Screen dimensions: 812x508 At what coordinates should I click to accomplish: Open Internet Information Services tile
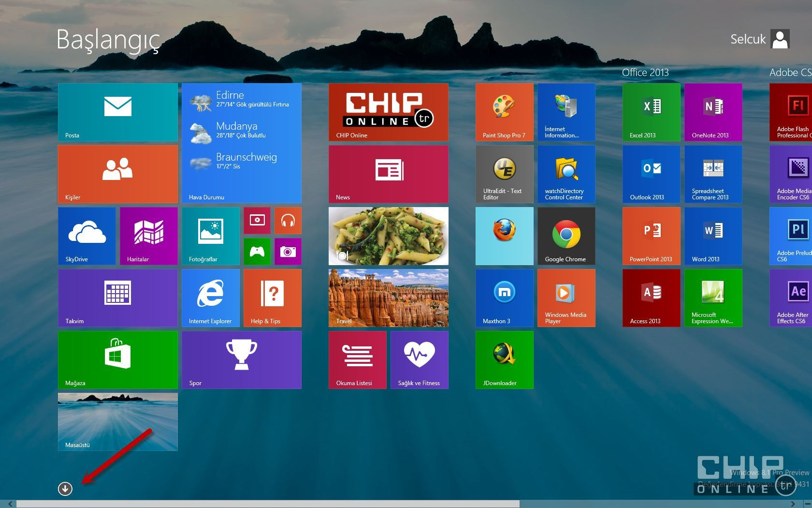tap(566, 112)
